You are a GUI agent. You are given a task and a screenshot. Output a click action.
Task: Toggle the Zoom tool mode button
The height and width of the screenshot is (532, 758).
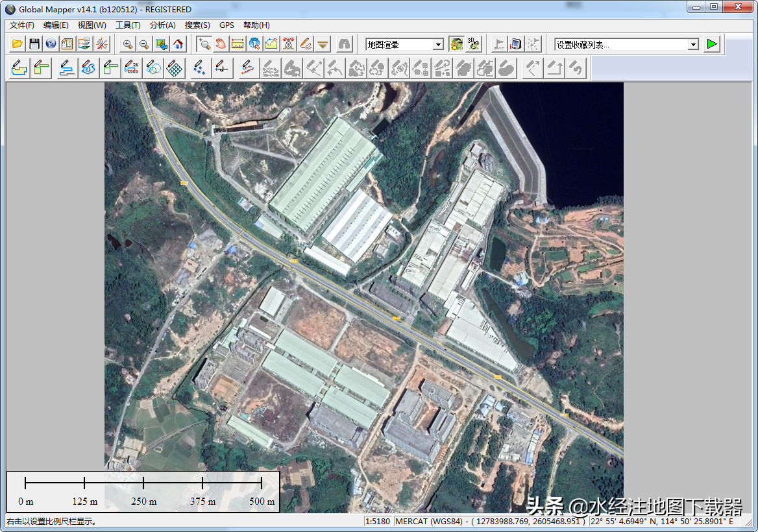204,44
